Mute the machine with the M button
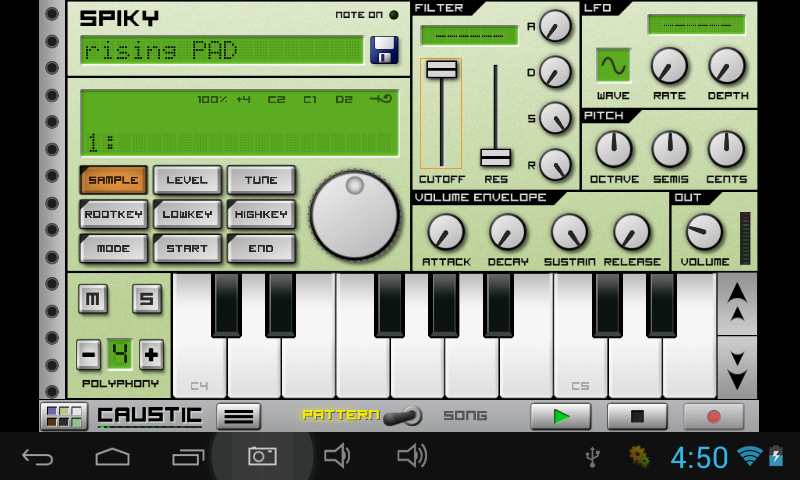 pos(93,298)
